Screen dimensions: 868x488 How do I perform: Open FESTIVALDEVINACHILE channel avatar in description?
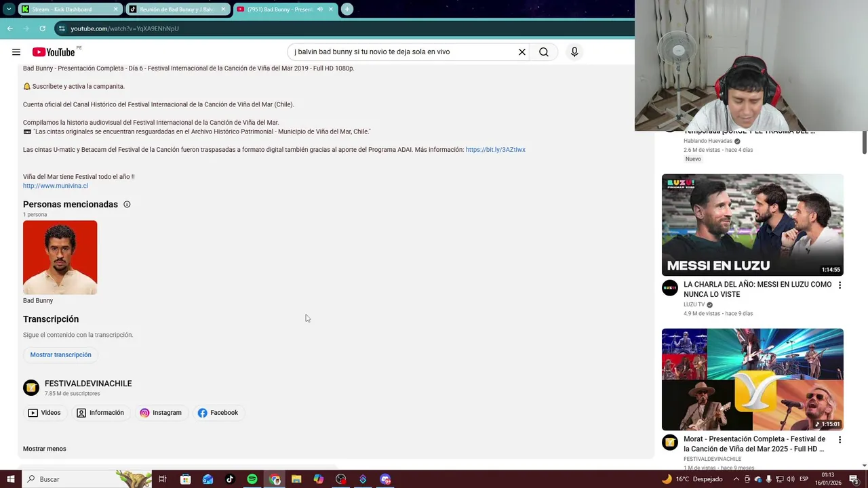(x=31, y=388)
